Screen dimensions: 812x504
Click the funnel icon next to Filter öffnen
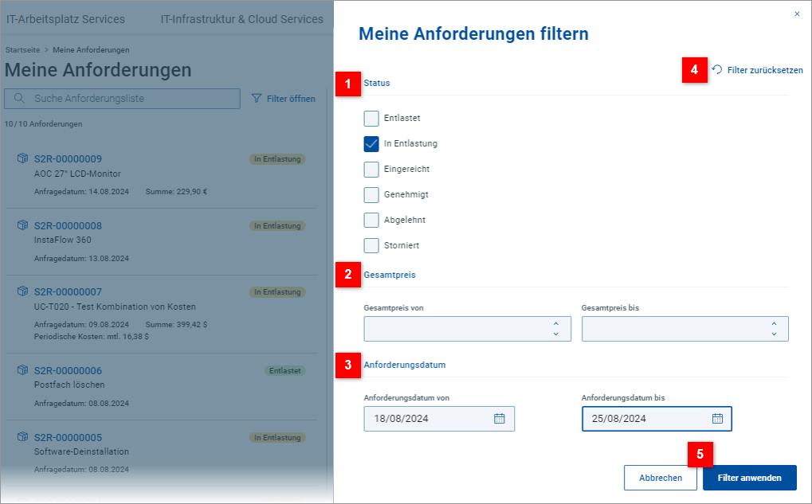[257, 99]
